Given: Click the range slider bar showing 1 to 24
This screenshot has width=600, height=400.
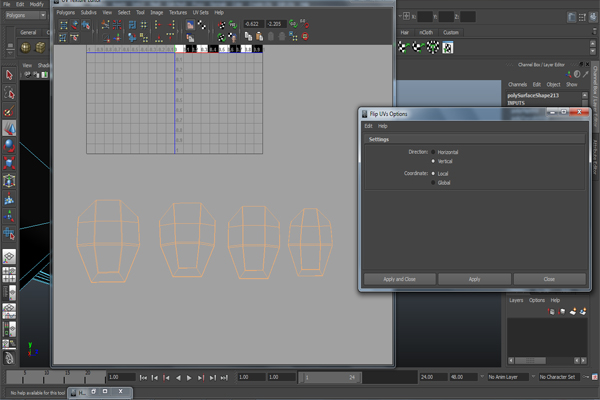Looking at the screenshot, I should pyautogui.click(x=329, y=377).
